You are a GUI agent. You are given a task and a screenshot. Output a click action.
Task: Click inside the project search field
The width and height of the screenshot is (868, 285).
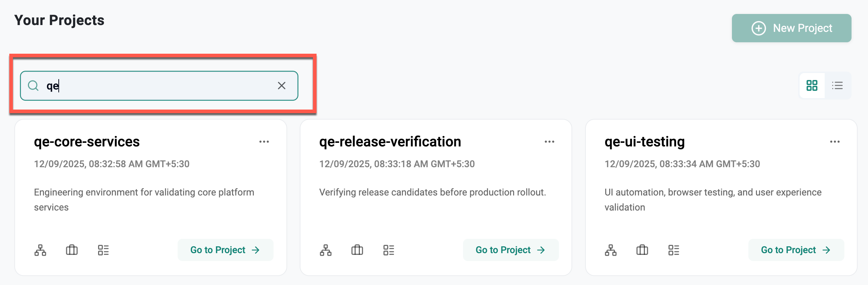tap(158, 86)
